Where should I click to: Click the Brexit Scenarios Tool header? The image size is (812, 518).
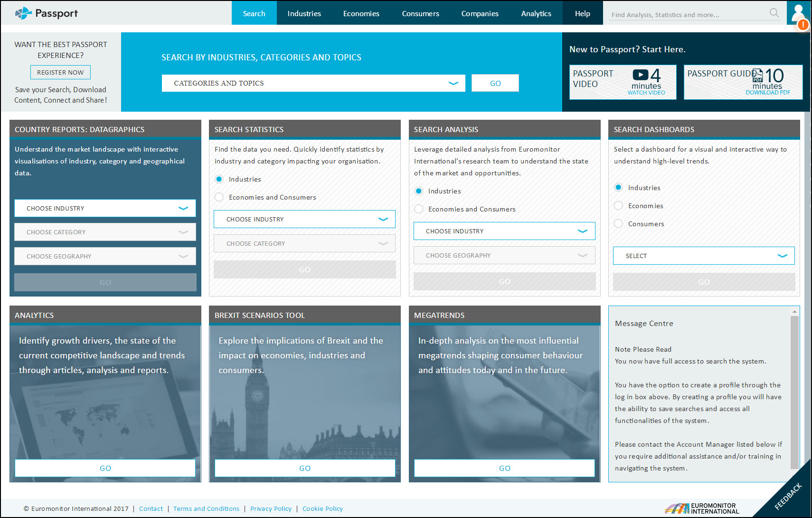305,315
